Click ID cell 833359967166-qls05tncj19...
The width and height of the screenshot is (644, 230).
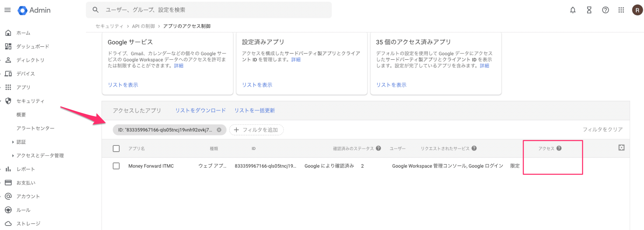point(265,166)
